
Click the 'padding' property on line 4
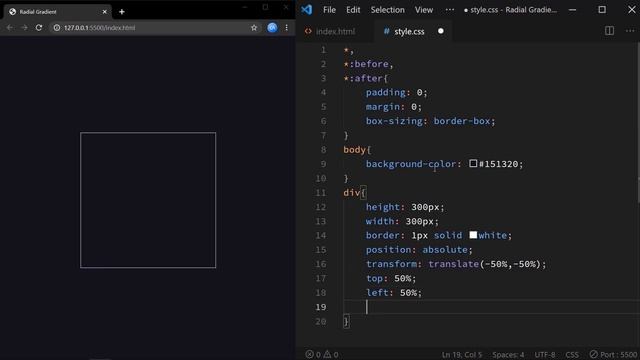click(385, 92)
